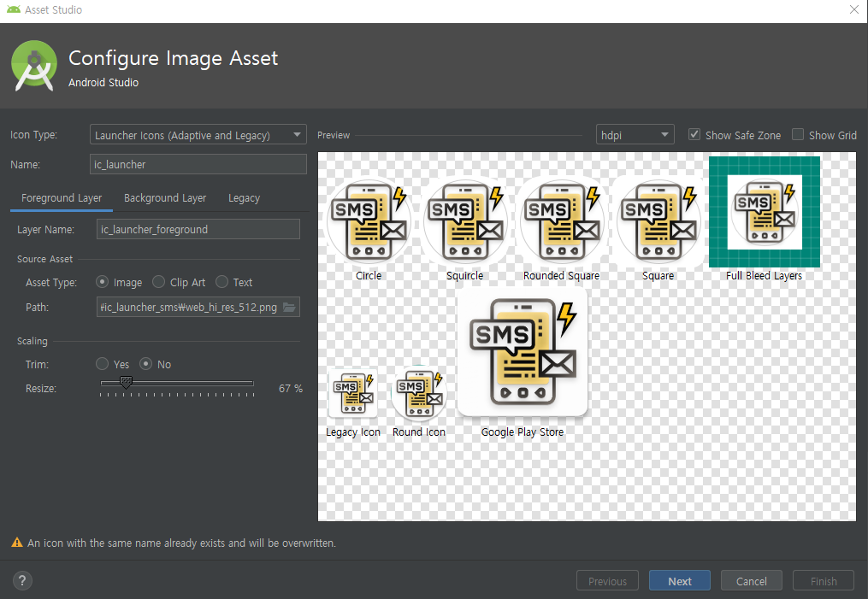Click the Resize slider handle
868x599 pixels.
[x=127, y=382]
